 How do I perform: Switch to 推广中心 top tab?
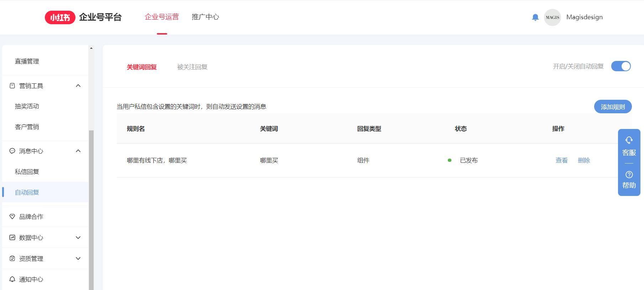coord(205,17)
